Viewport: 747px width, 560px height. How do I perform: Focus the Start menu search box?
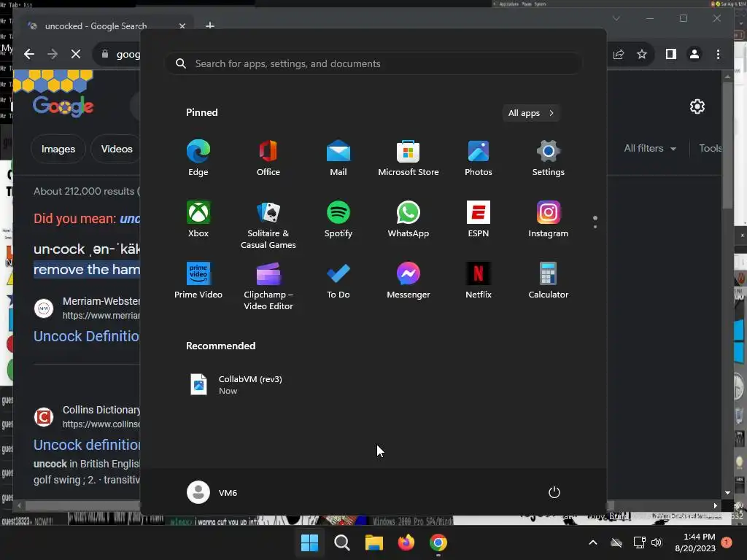[x=373, y=64]
